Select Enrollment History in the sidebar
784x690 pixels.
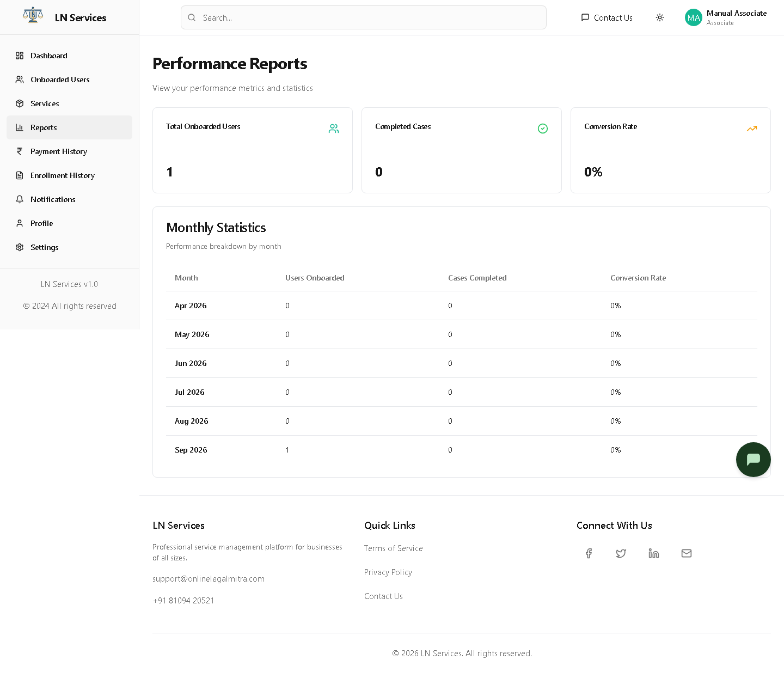pyautogui.click(x=69, y=175)
